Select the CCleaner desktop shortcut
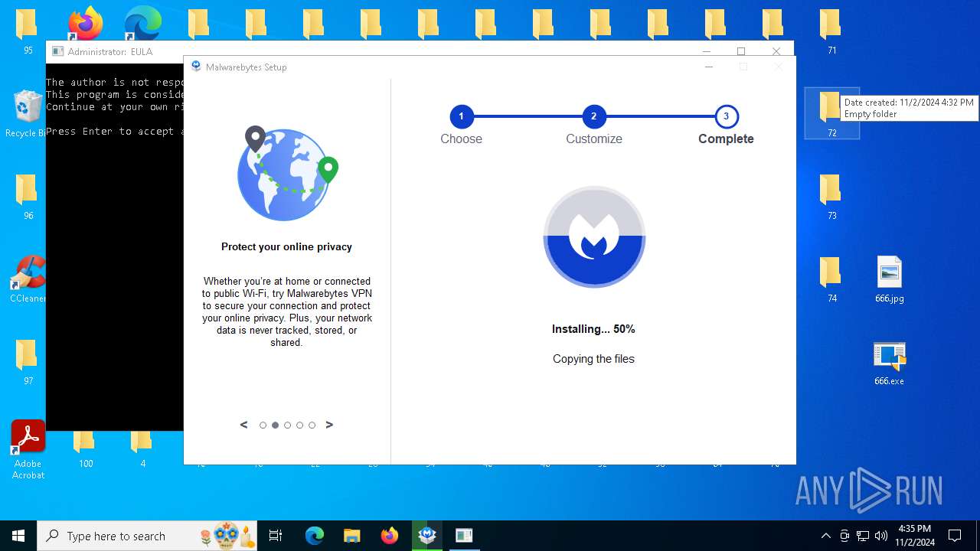This screenshot has width=980, height=551. point(28,279)
